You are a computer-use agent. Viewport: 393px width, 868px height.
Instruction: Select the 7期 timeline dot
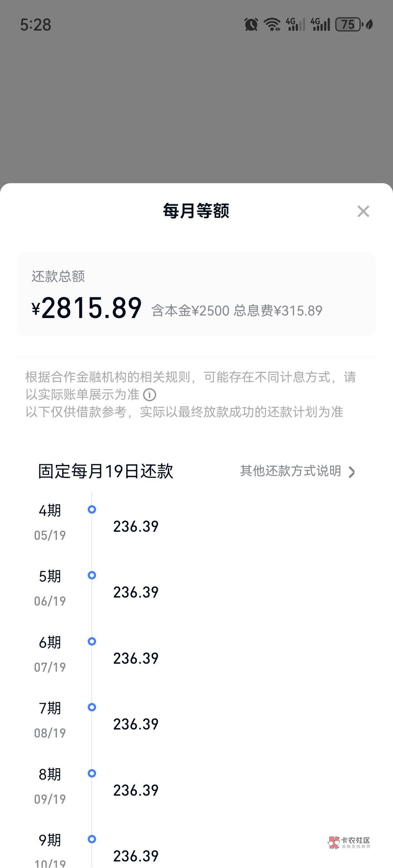pos(92,707)
